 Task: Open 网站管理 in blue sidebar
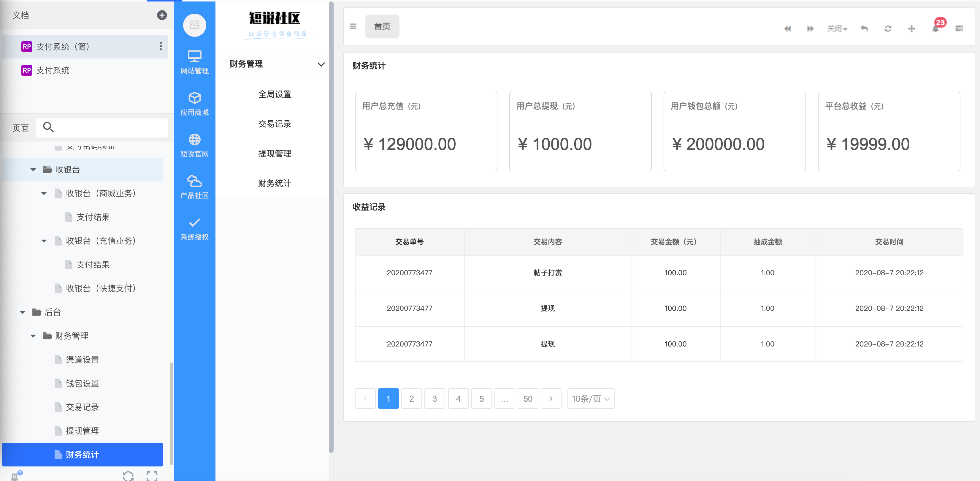click(194, 63)
